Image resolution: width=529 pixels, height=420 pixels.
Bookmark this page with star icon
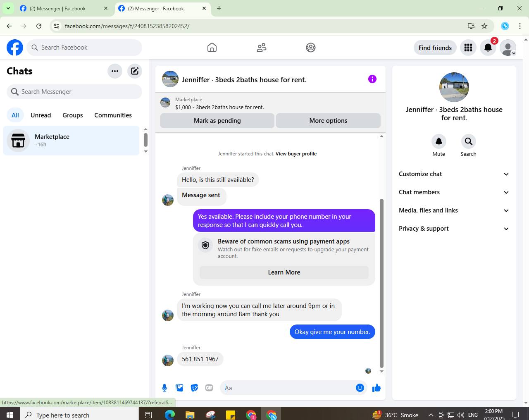tap(484, 26)
